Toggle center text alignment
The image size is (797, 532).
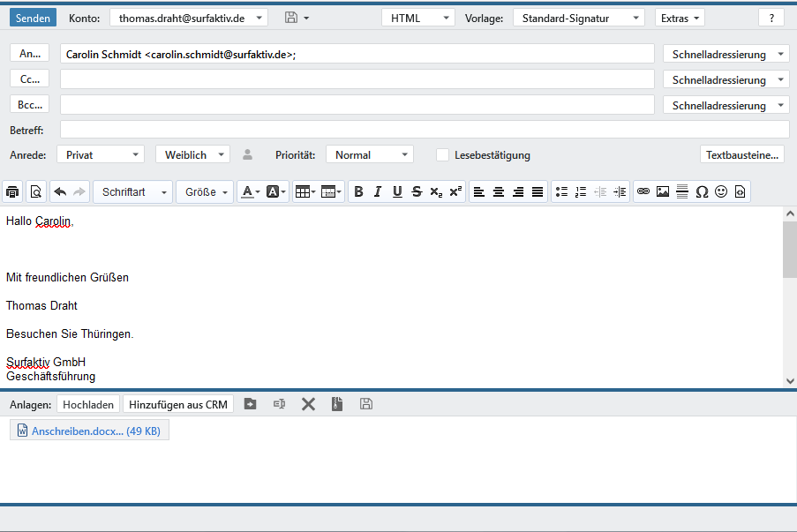(x=499, y=191)
